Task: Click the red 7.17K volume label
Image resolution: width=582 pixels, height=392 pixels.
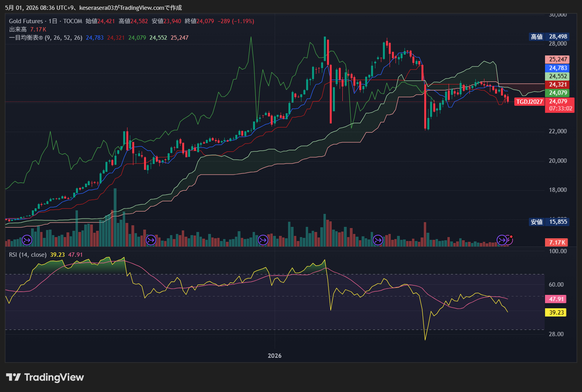Action: click(556, 243)
